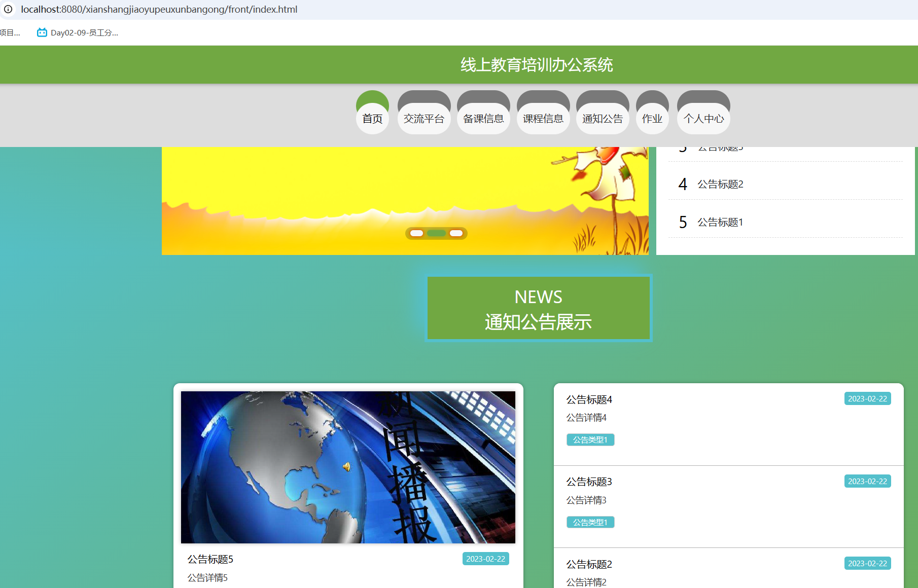
Task: Open the 课程信息 menu item
Action: 543,118
